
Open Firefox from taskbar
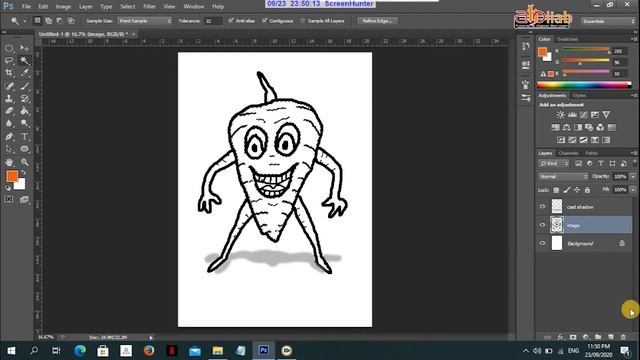[149, 351]
